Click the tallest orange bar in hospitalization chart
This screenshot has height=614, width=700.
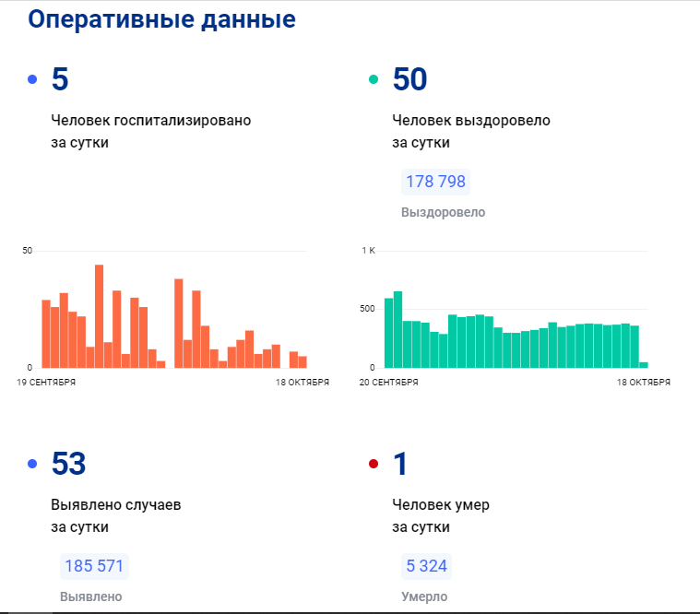(99, 316)
